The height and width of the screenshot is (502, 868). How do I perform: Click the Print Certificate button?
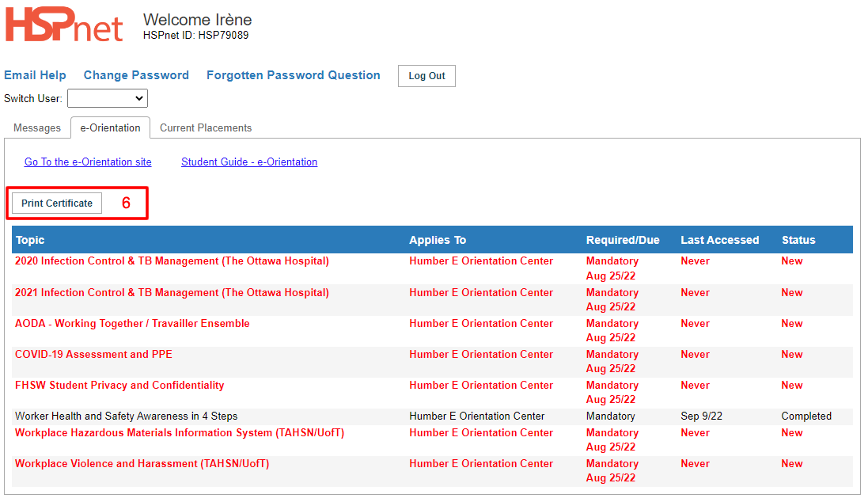coord(57,203)
